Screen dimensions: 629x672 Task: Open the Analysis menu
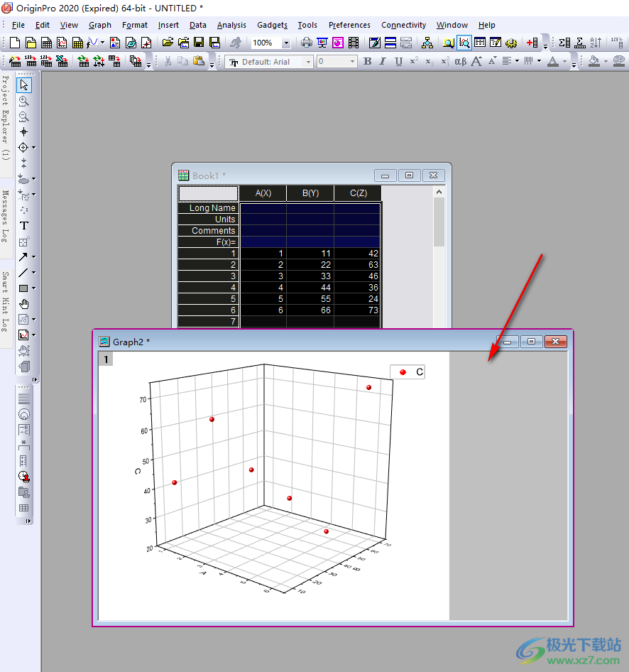[231, 25]
